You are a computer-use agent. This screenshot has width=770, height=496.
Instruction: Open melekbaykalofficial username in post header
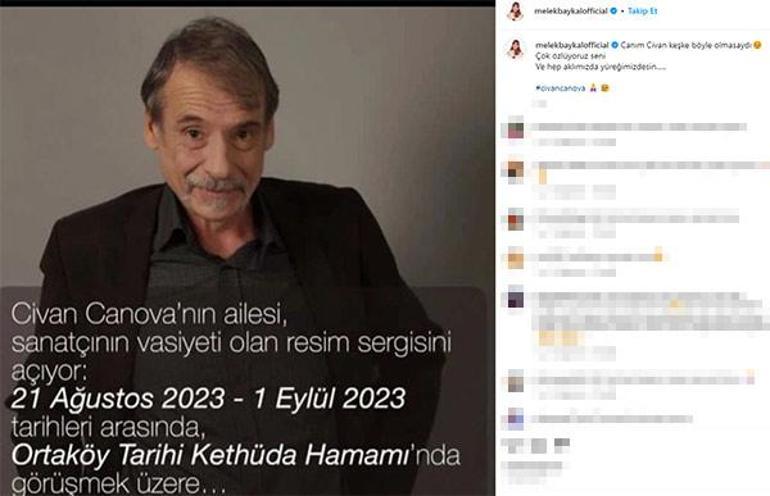pyautogui.click(x=571, y=11)
